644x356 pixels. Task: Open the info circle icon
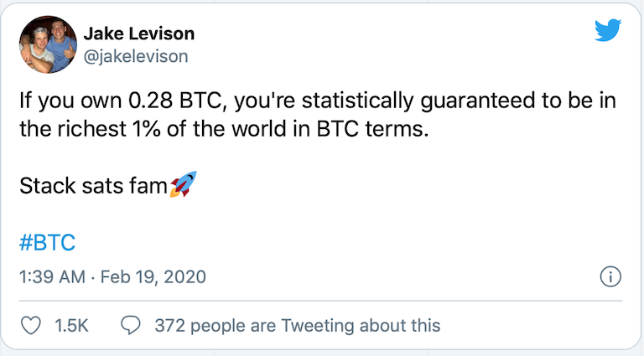pyautogui.click(x=610, y=277)
